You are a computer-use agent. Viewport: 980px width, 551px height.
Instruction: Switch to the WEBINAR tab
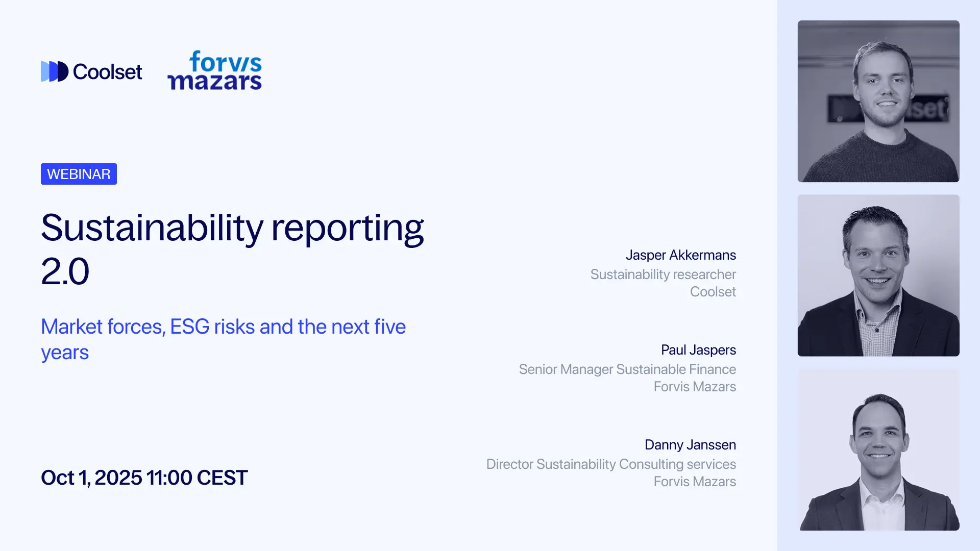pos(79,173)
